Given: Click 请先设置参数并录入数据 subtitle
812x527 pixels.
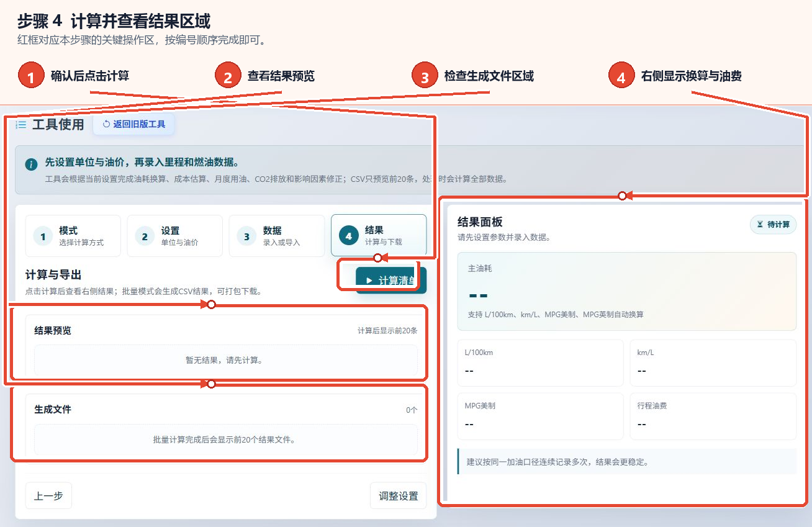Looking at the screenshot, I should 504,237.
